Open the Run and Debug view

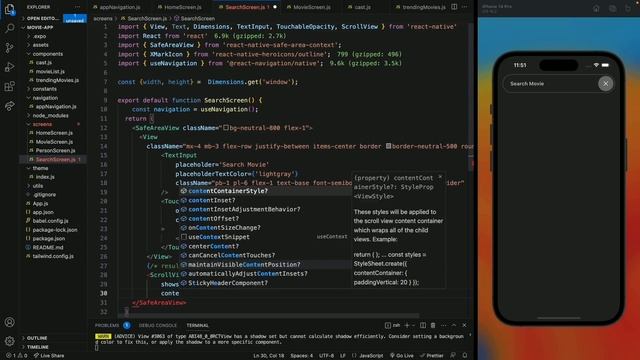[x=9, y=67]
